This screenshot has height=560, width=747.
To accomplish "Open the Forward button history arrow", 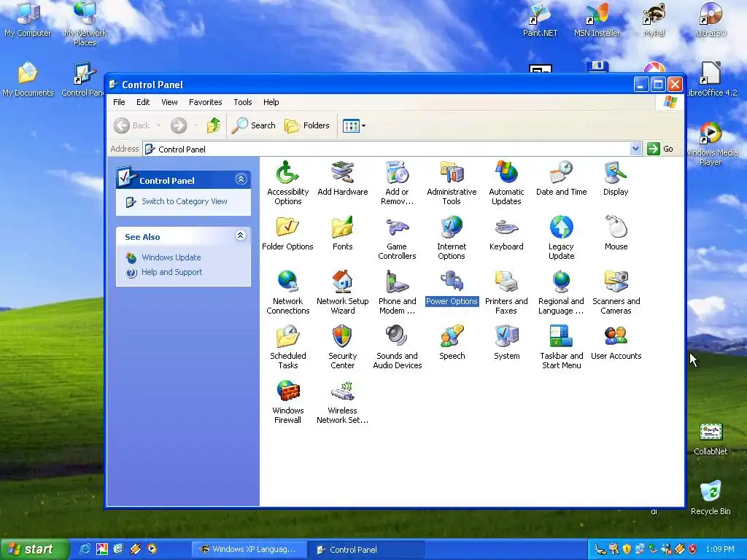I will coord(196,125).
